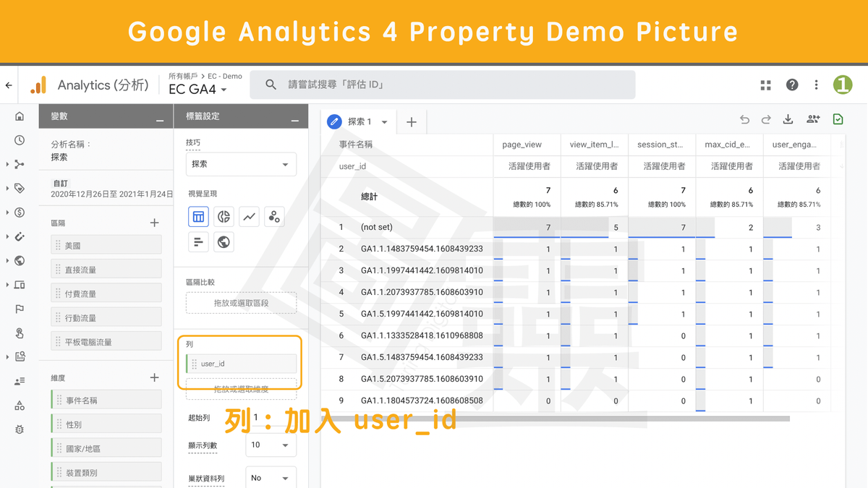Add a new dimension with plus icon
The width and height of the screenshot is (868, 488).
coord(154,377)
